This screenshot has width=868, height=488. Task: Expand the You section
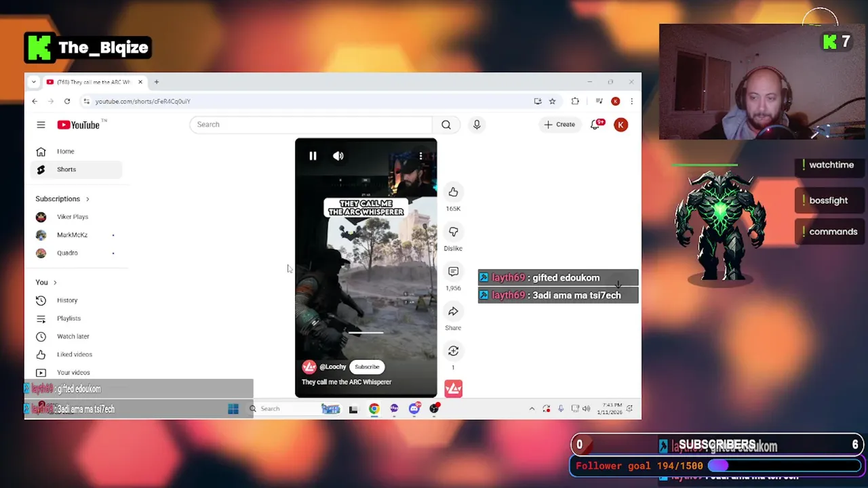point(46,282)
